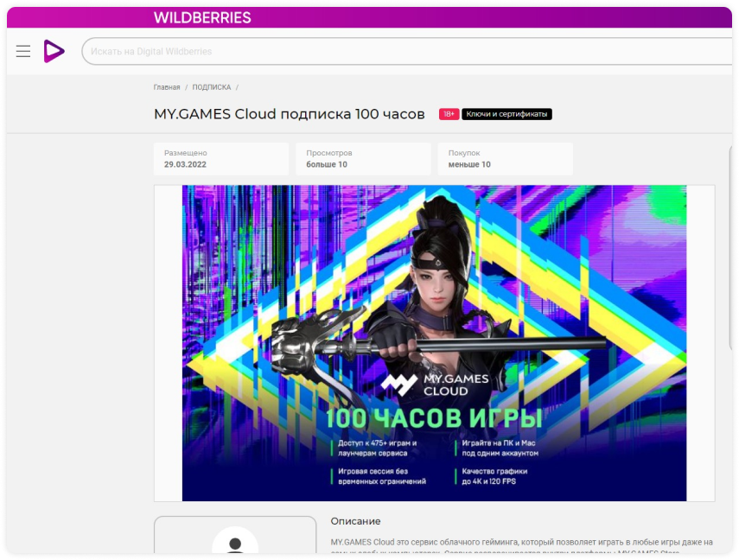739x560 pixels.
Task: Click the Размещено 29.03.2022 info card
Action: (221, 159)
